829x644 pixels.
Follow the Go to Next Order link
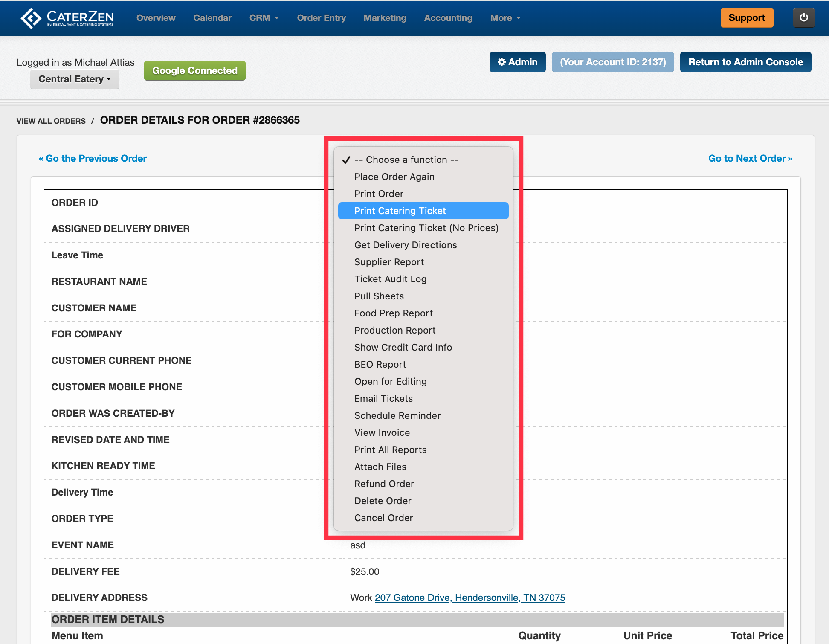tap(750, 159)
